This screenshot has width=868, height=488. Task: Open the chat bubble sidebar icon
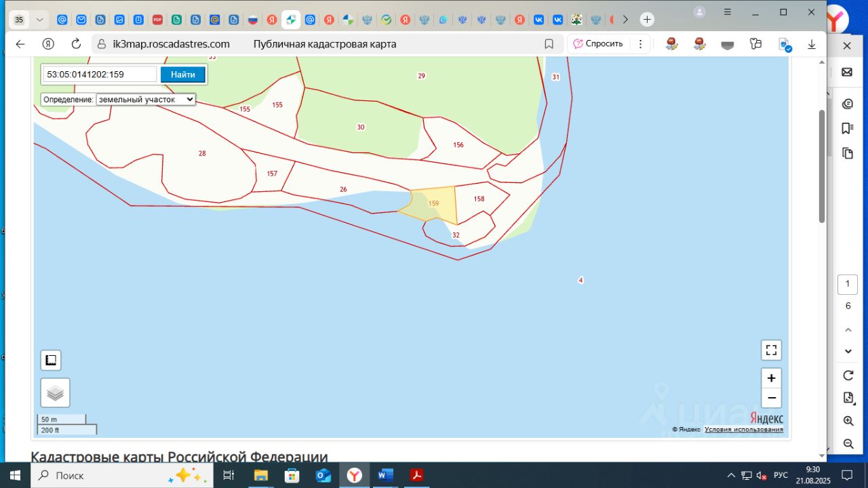tap(847, 104)
